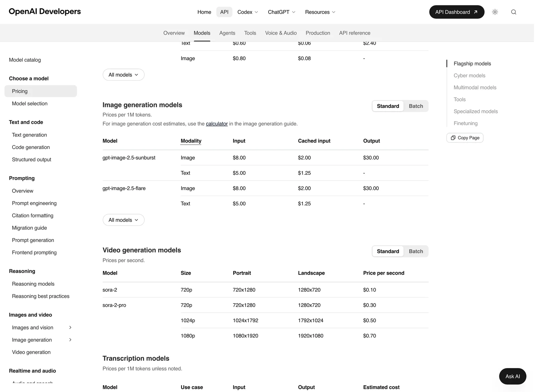
Task: Click the Copy Page button
Action: click(465, 138)
